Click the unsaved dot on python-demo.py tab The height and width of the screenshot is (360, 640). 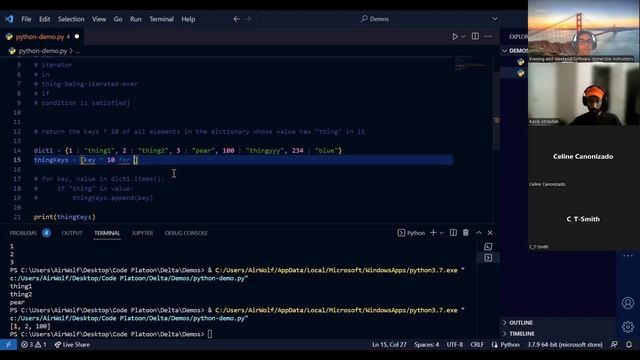[77, 37]
